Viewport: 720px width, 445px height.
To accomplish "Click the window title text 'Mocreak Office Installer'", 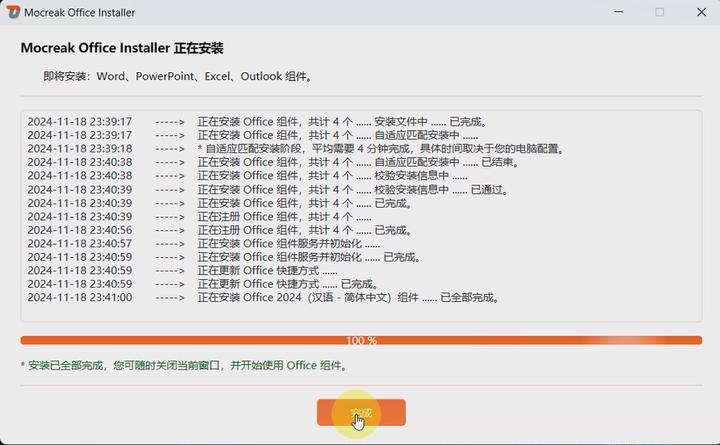I will click(x=79, y=13).
